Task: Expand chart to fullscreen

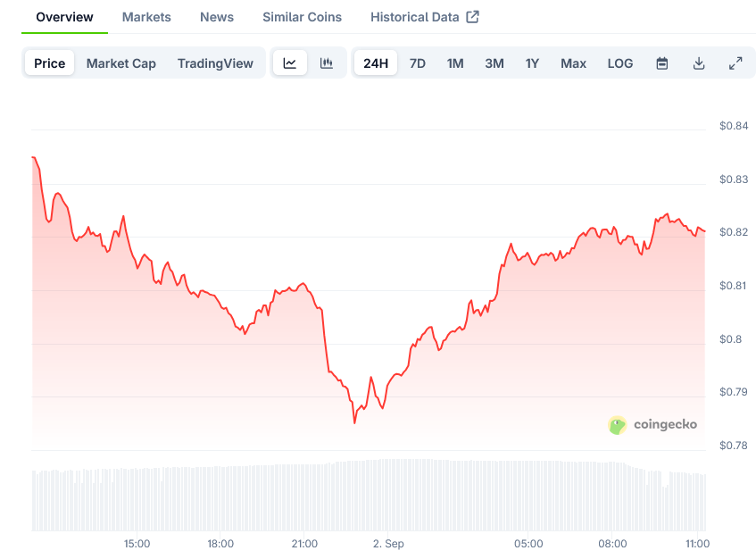Action: (735, 63)
